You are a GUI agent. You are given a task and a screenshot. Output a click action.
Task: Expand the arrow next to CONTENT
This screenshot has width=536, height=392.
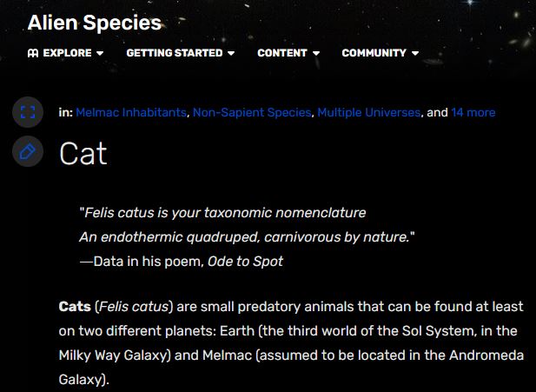pos(316,54)
